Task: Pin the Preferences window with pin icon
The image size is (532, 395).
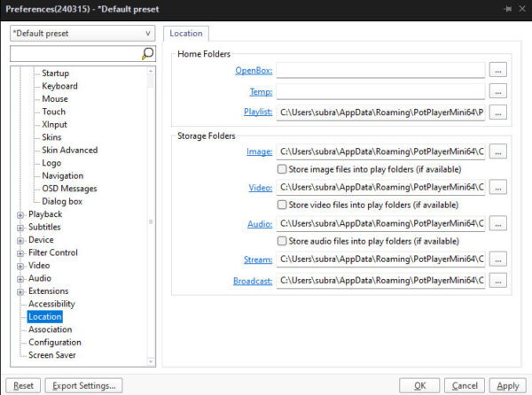Action: 507,9
